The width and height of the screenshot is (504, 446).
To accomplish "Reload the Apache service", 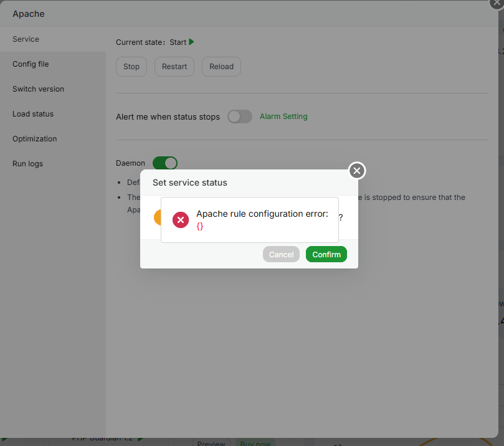I will click(x=221, y=67).
